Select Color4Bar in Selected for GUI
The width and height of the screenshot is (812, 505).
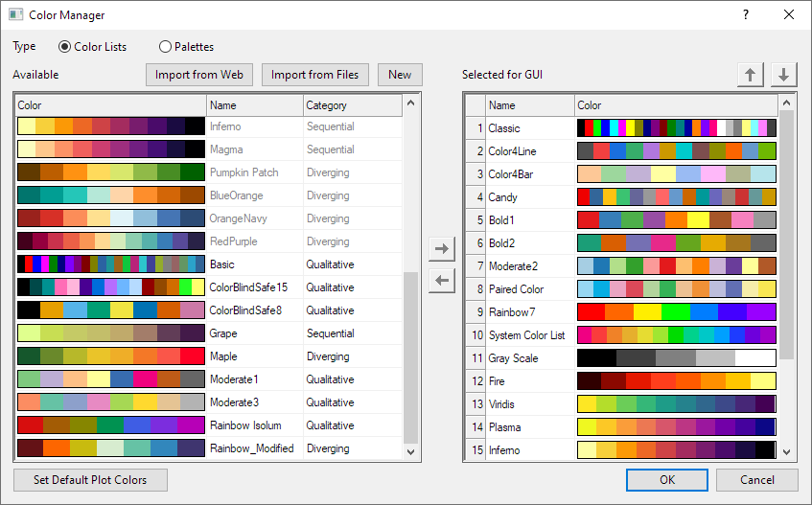tap(511, 173)
